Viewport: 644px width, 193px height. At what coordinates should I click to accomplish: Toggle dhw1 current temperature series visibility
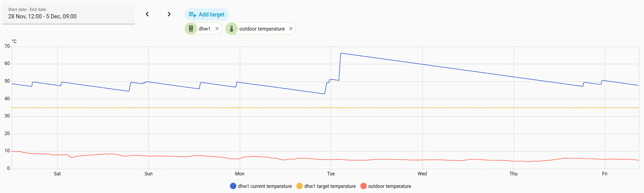coord(265,186)
